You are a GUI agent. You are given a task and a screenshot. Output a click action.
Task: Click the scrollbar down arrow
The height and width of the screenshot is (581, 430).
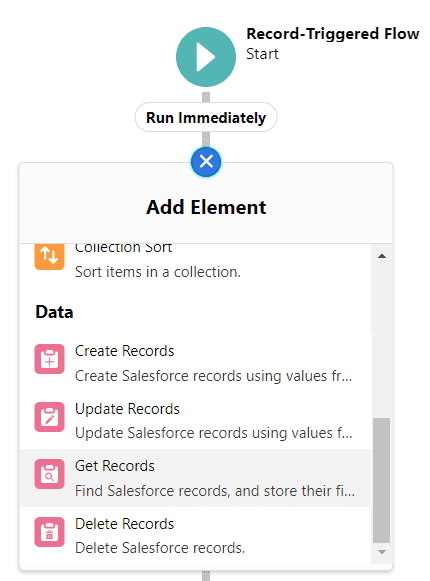[x=382, y=552]
